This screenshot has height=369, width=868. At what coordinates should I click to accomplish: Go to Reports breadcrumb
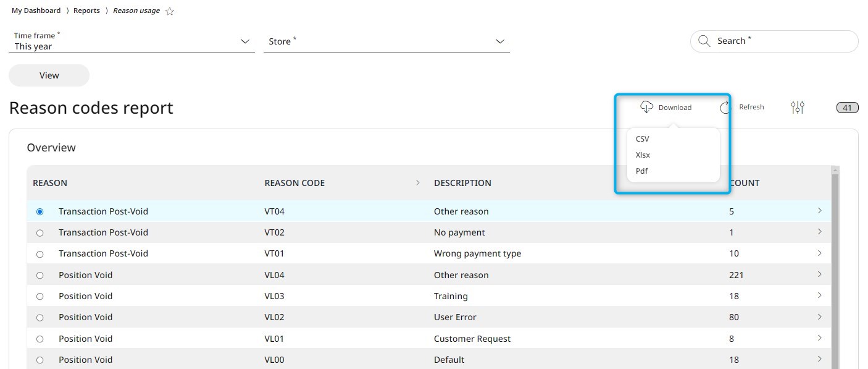click(x=86, y=11)
